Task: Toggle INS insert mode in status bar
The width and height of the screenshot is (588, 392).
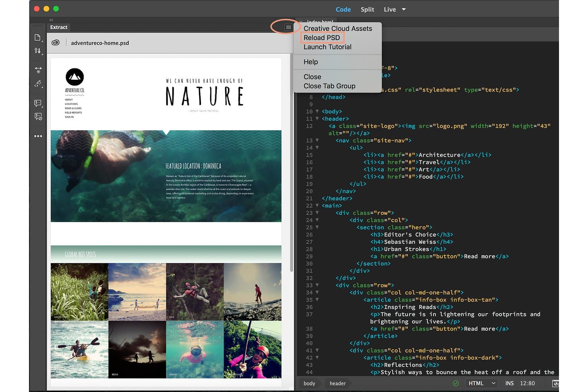Action: pyautogui.click(x=509, y=383)
